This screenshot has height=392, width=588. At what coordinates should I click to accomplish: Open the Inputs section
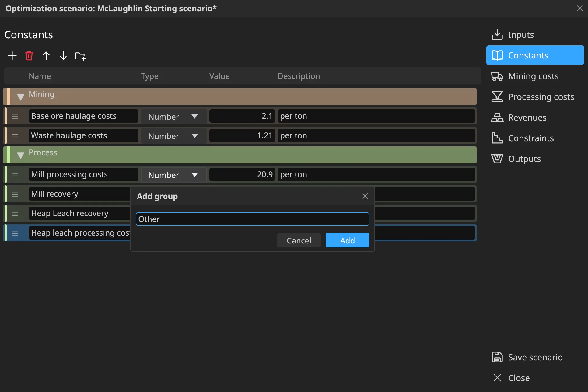coord(535,35)
